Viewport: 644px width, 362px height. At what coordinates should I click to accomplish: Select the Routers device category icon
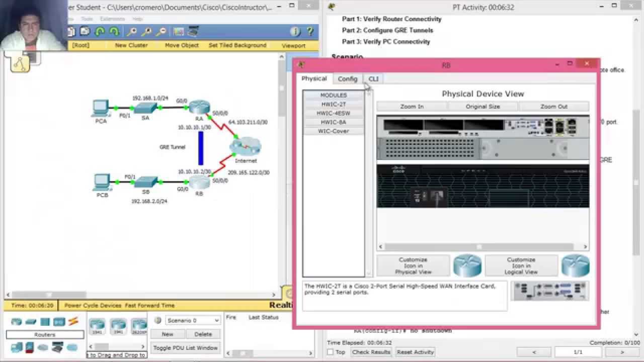click(17, 321)
